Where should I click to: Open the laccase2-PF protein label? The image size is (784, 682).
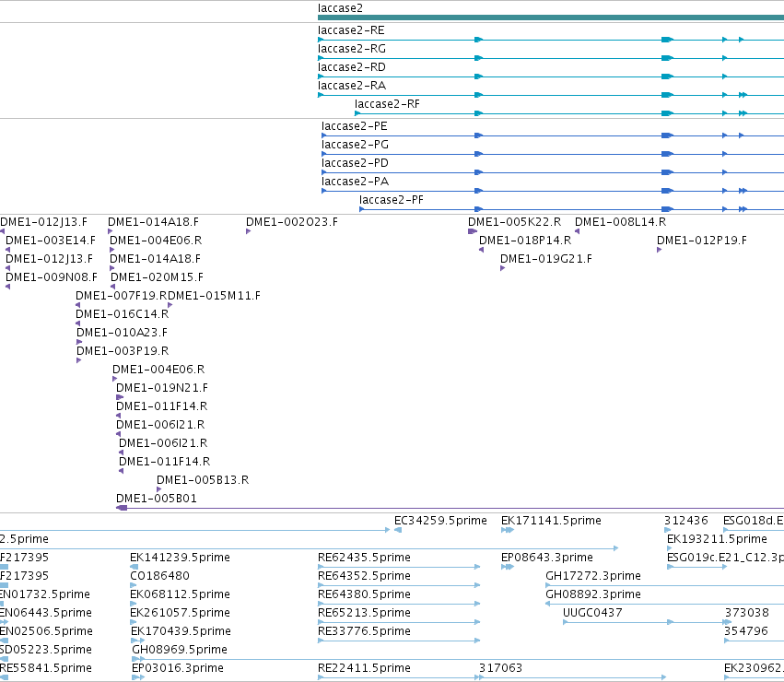391,200
